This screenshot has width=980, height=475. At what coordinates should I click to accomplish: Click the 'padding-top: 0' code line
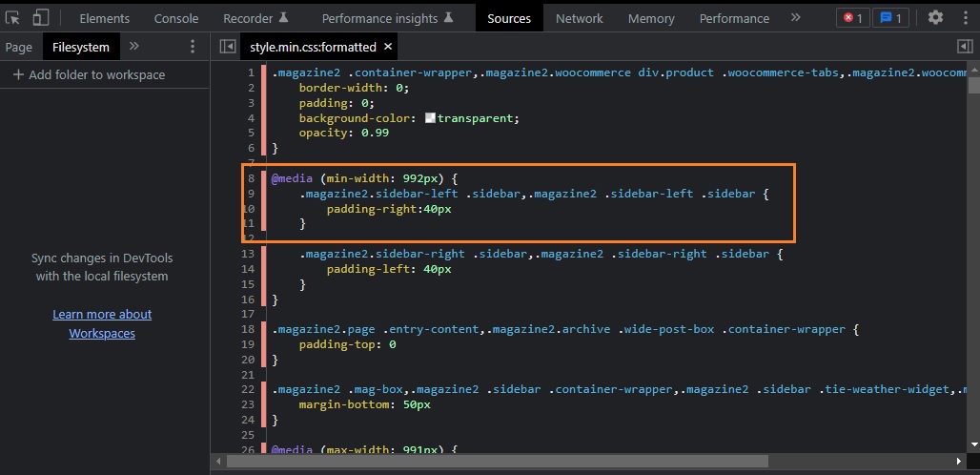point(347,344)
